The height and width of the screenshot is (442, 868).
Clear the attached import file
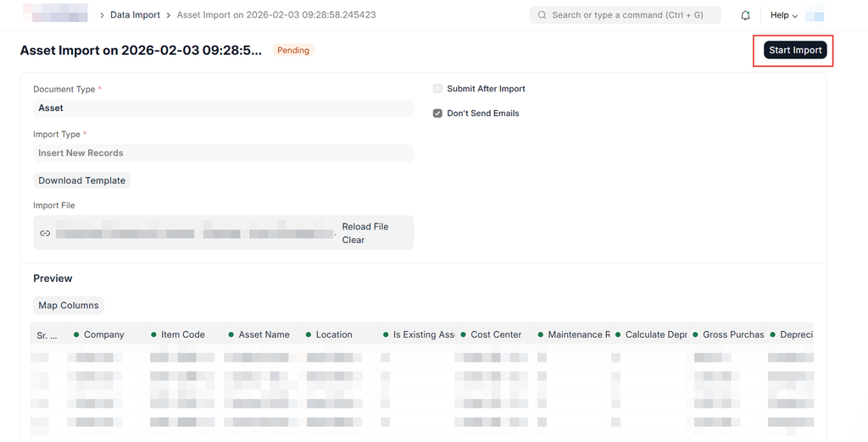click(x=353, y=240)
